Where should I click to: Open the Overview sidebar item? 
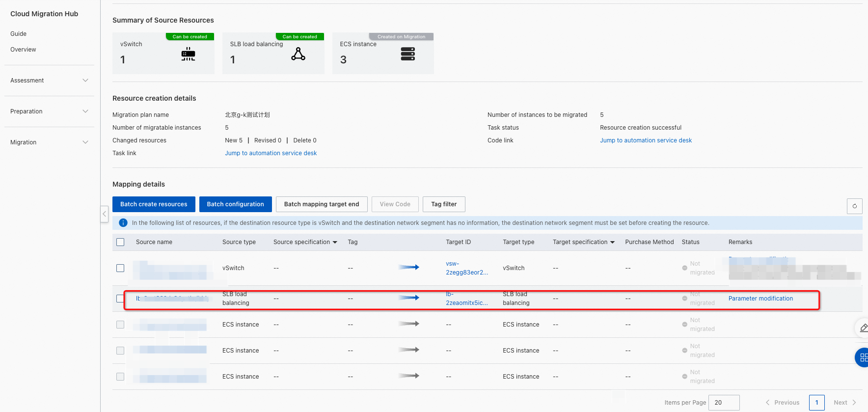pyautogui.click(x=23, y=50)
